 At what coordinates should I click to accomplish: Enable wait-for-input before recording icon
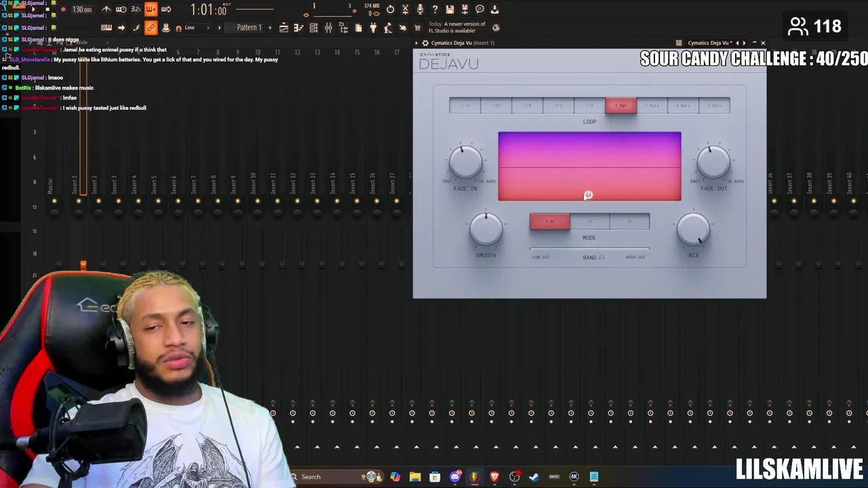(x=121, y=9)
